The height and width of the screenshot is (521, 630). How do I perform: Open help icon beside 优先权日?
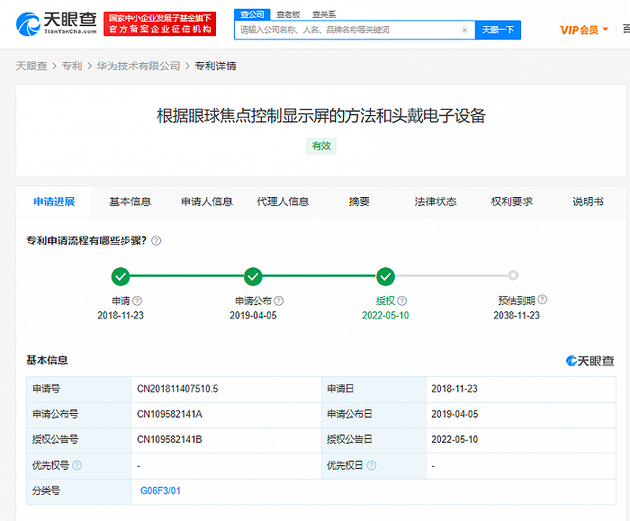(372, 466)
